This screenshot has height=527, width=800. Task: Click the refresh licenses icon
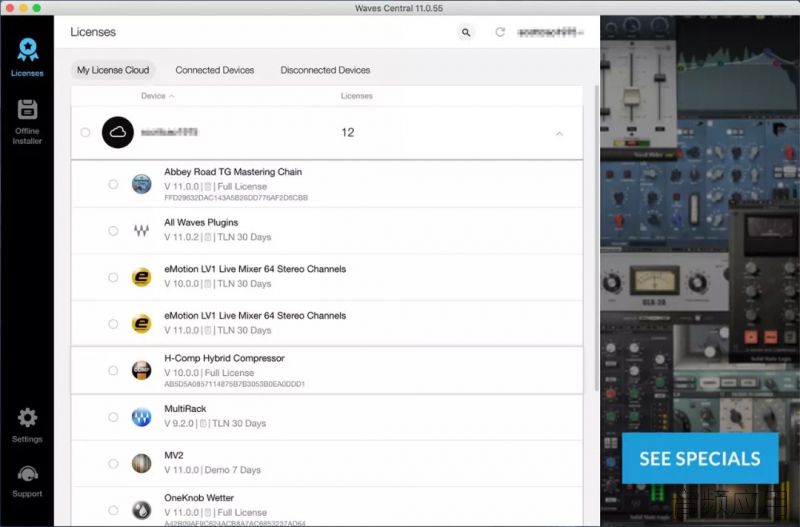tap(500, 32)
